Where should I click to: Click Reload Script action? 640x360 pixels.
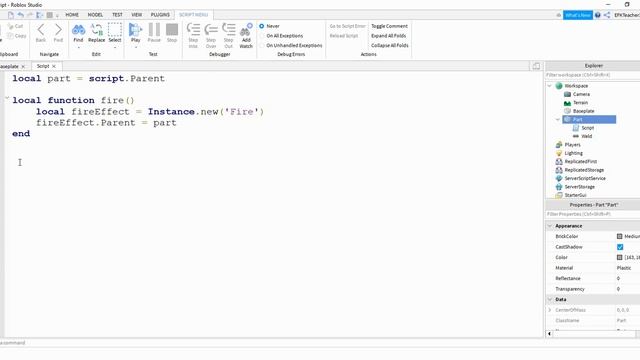click(344, 36)
